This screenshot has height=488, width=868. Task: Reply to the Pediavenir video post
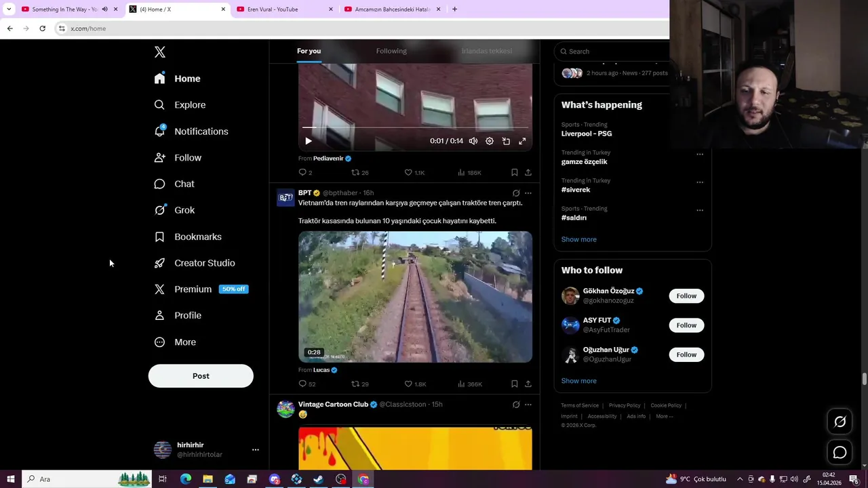pos(305,173)
